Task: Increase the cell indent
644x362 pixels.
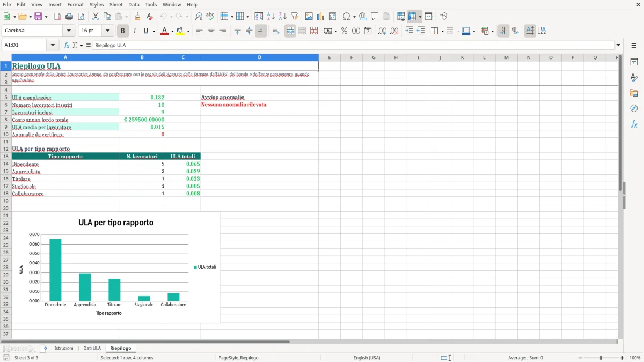Action: (x=409, y=31)
